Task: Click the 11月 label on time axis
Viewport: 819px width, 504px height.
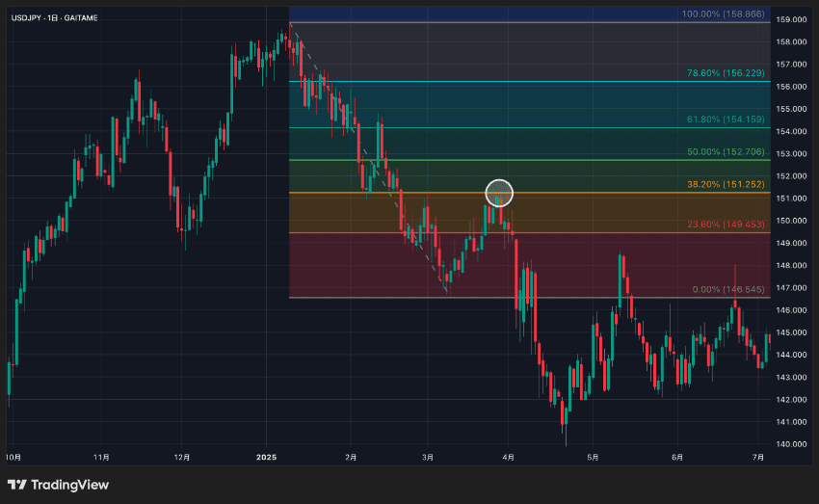Action: 101,458
